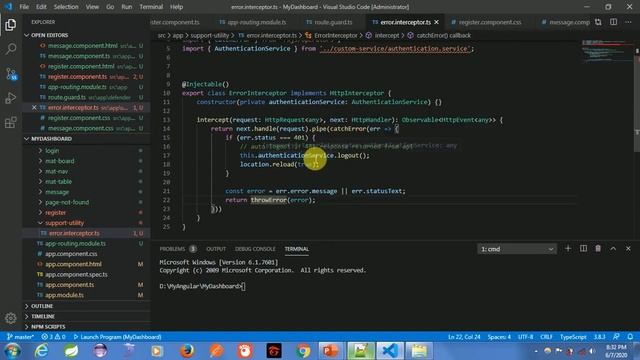Image resolution: width=640 pixels, height=360 pixels.
Task: Open PowerPoint from the taskbar
Action: click(331, 351)
